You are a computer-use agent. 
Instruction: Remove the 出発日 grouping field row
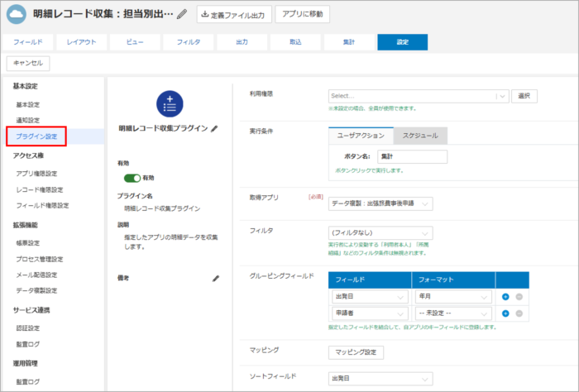click(x=519, y=297)
